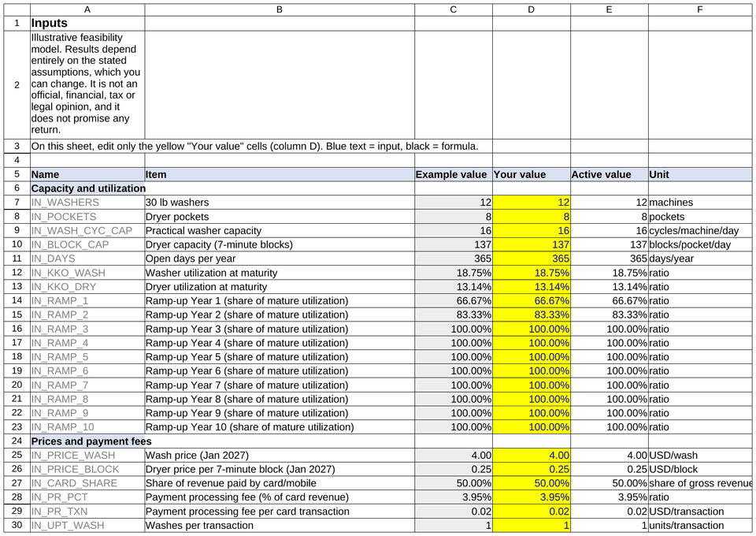Select column B header
756x536 pixels.
[x=280, y=9]
